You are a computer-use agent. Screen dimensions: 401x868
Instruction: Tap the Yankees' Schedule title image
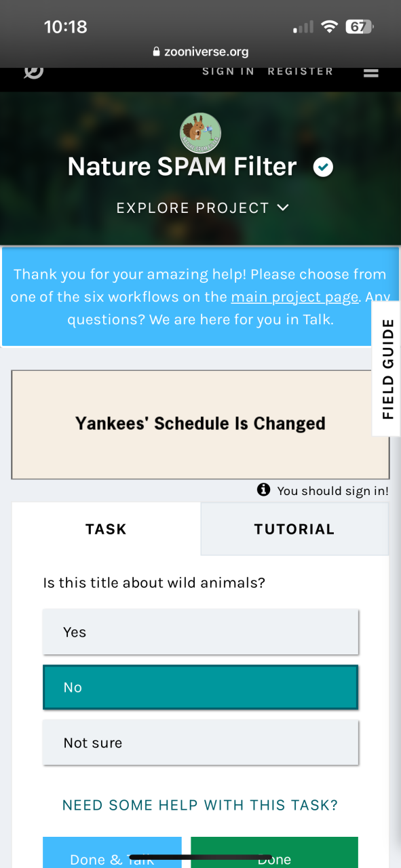click(200, 425)
